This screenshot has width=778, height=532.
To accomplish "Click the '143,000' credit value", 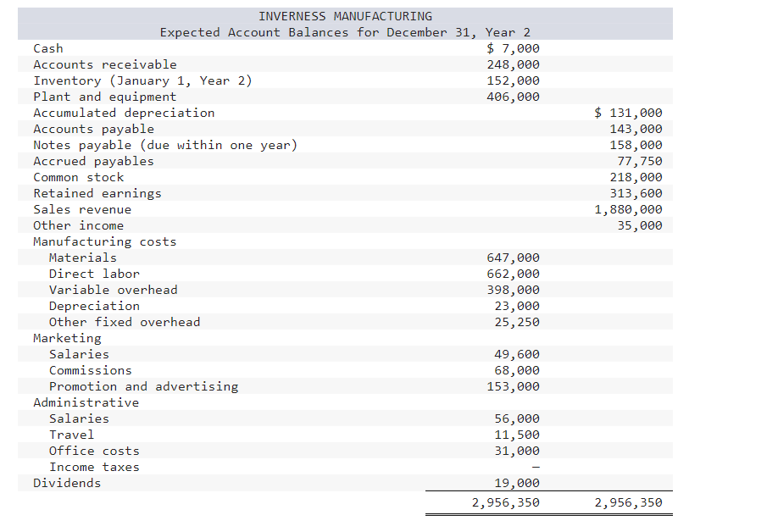I will pyautogui.click(x=636, y=129).
